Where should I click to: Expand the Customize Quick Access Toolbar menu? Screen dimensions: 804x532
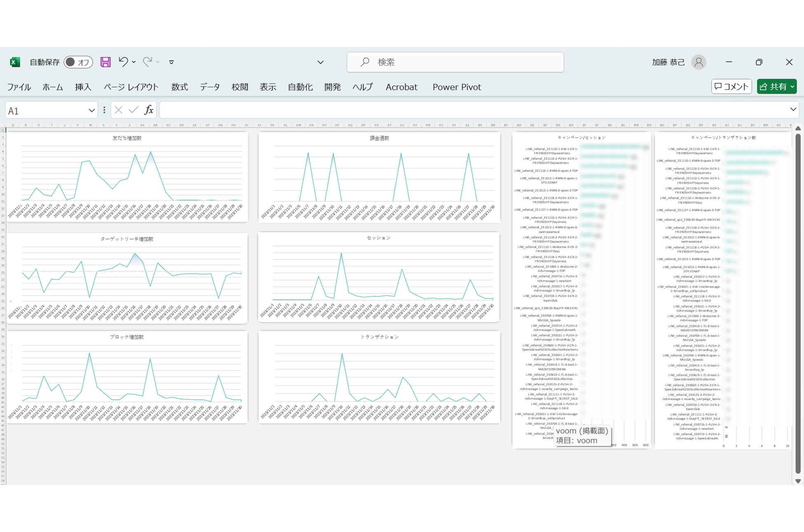point(172,62)
